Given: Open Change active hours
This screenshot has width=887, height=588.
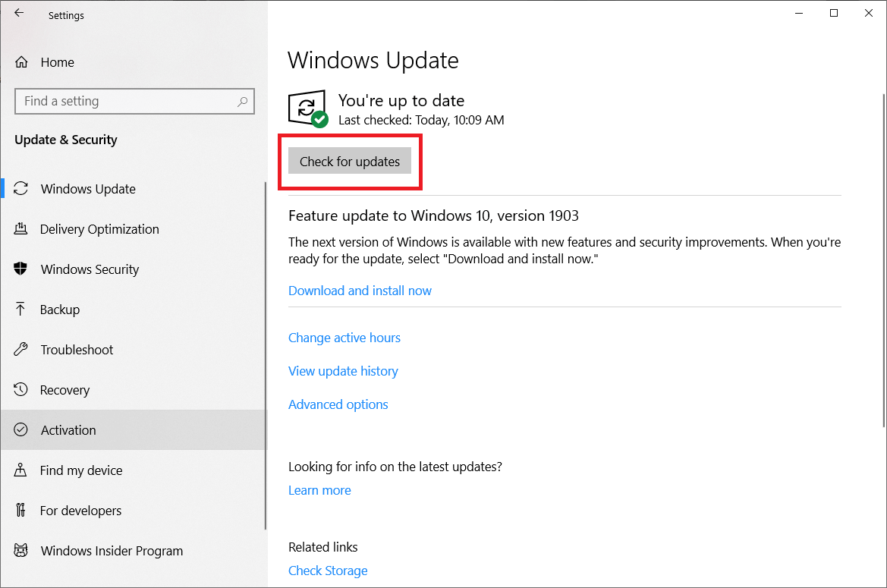Looking at the screenshot, I should pyautogui.click(x=344, y=338).
